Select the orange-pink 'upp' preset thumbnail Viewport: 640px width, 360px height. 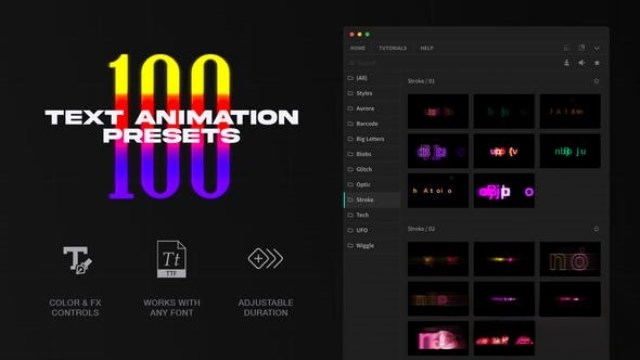504,151
